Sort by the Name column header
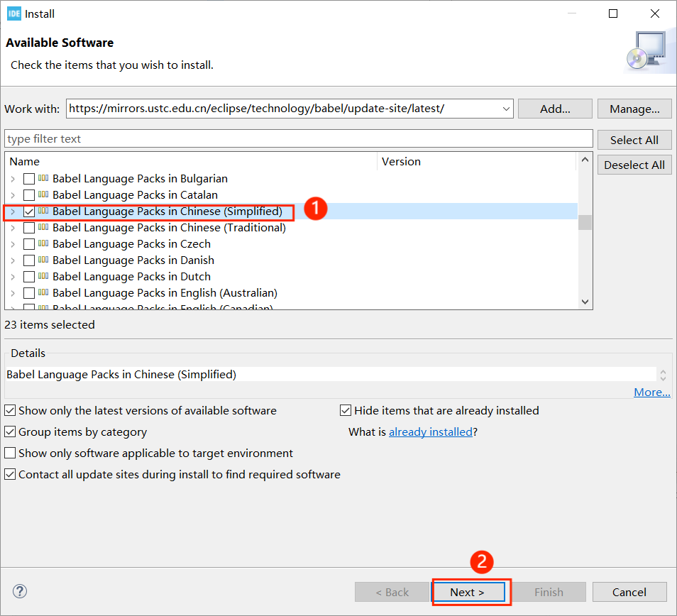 pos(191,161)
